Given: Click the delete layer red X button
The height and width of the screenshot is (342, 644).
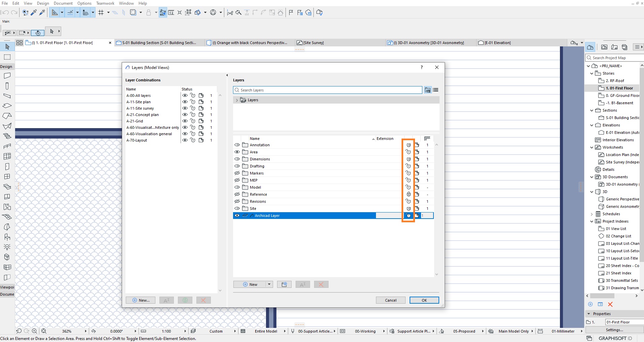Looking at the screenshot, I should coord(321,284).
